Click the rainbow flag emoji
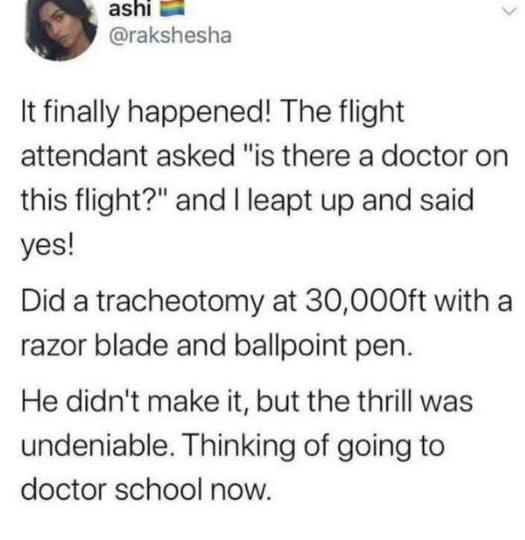The image size is (525, 540). click(172, 9)
